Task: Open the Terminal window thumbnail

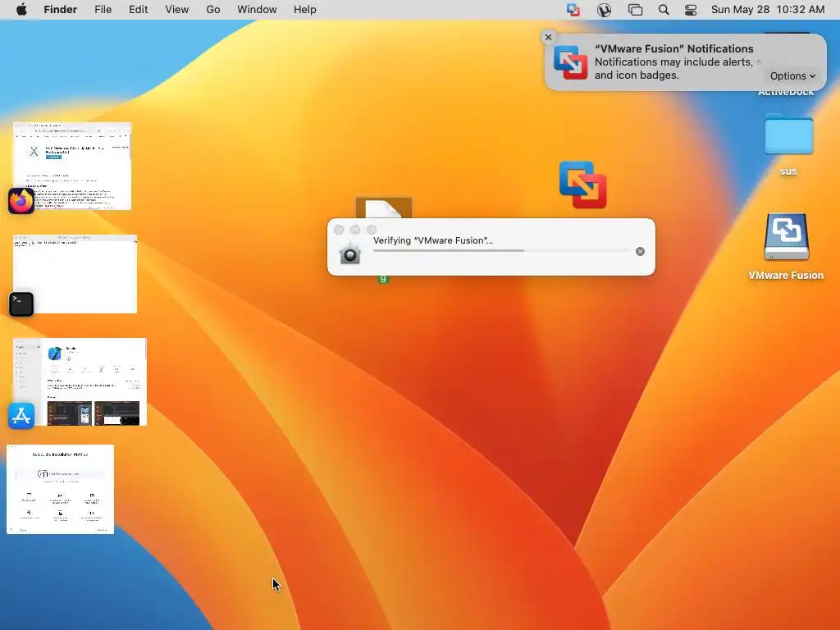Action: 75,274
